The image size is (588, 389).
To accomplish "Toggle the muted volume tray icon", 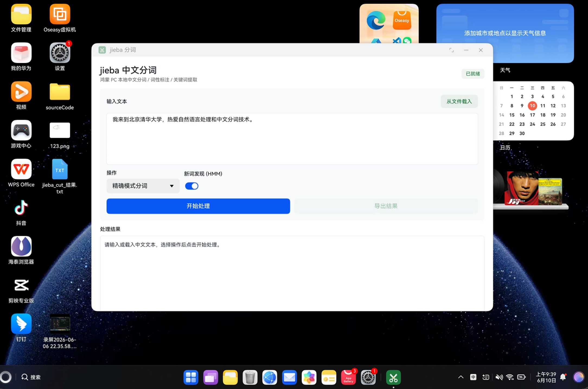I will pyautogui.click(x=499, y=377).
